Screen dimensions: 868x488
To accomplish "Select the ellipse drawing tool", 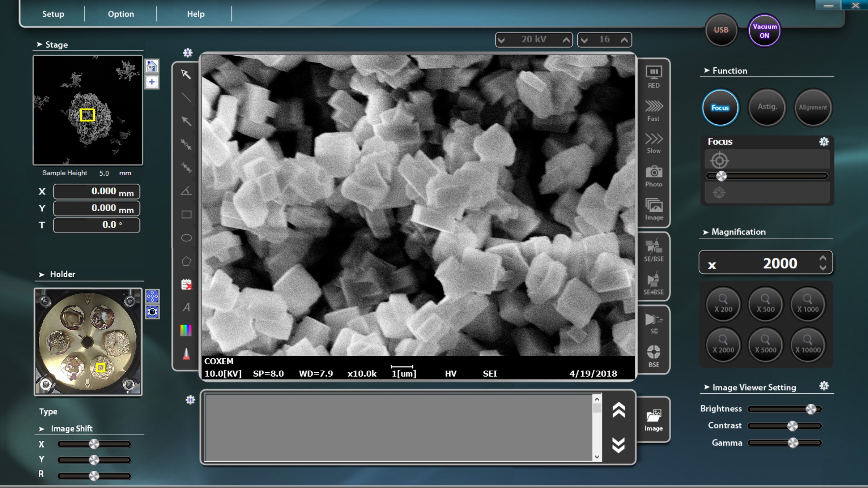I will [x=186, y=238].
